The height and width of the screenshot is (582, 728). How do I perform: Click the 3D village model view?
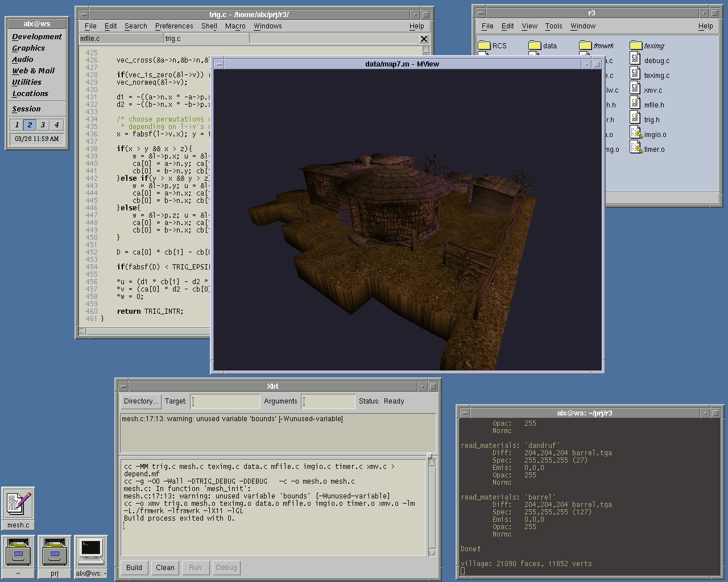pos(407,221)
